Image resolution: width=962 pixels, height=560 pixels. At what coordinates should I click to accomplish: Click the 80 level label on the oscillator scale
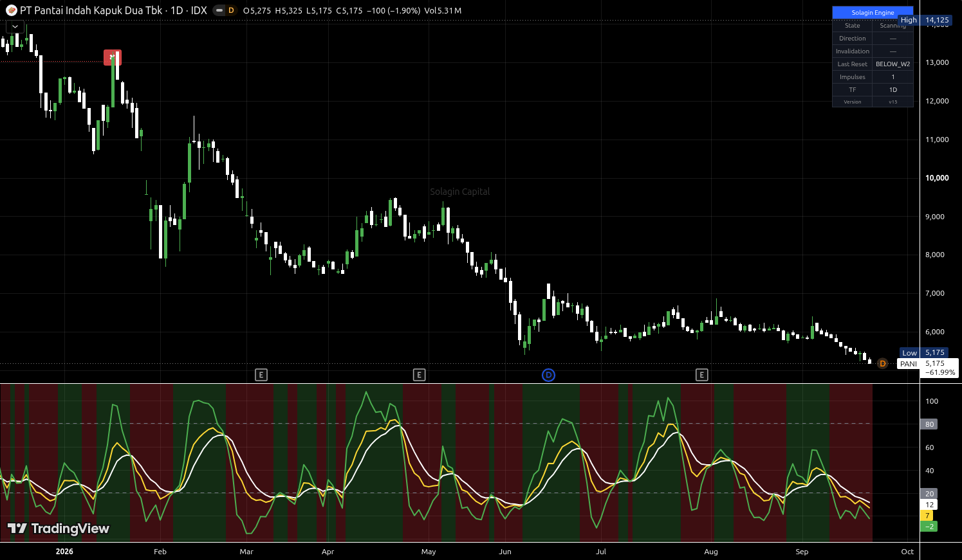click(x=929, y=424)
